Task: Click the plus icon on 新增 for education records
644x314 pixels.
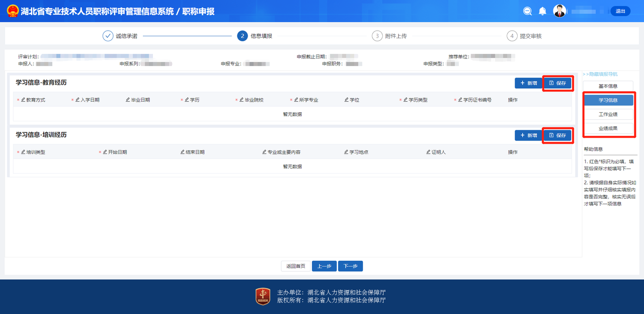Action: pos(522,83)
